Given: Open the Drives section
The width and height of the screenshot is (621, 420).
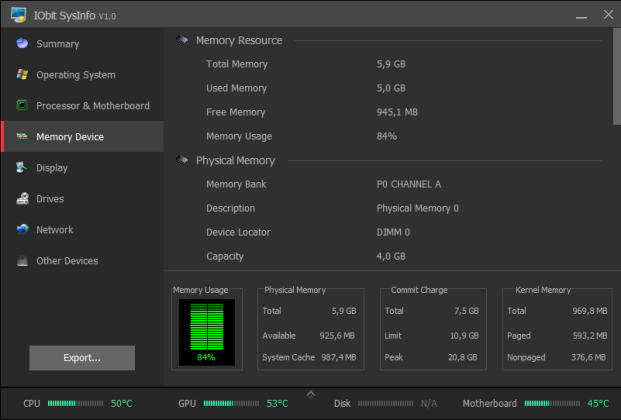Looking at the screenshot, I should click(82, 198).
